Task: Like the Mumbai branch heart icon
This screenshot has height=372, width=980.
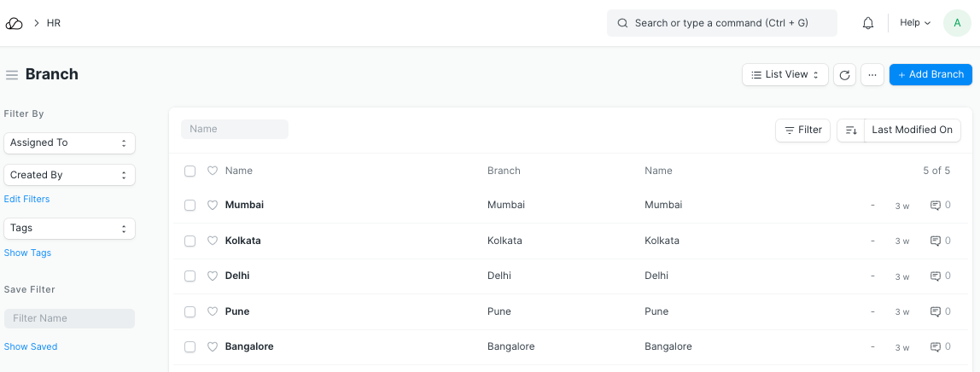Action: point(213,205)
